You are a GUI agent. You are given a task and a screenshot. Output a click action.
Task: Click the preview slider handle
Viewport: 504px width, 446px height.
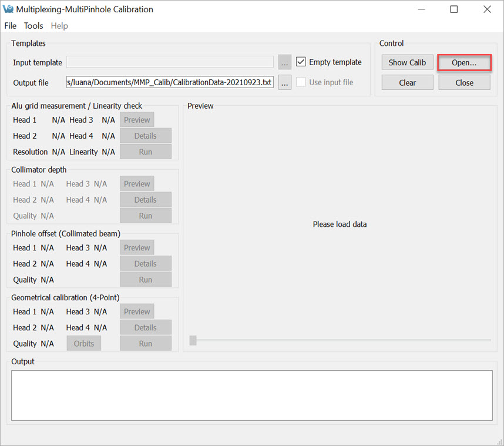[193, 340]
